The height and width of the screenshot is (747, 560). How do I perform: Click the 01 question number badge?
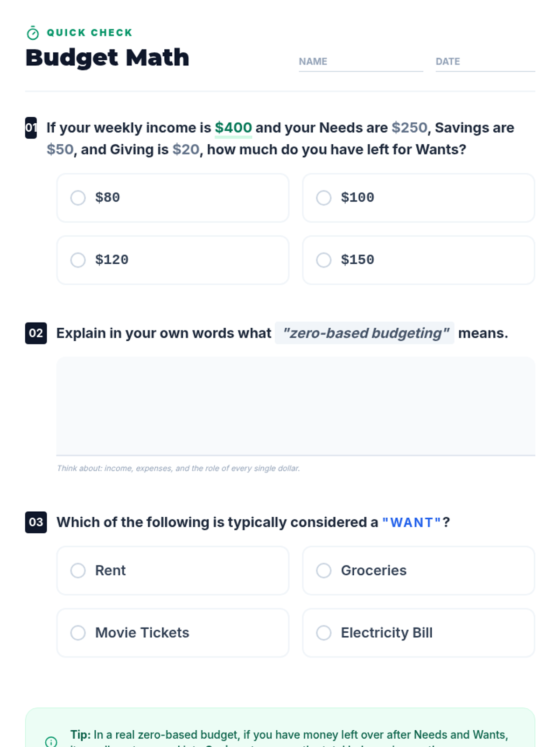point(31,127)
